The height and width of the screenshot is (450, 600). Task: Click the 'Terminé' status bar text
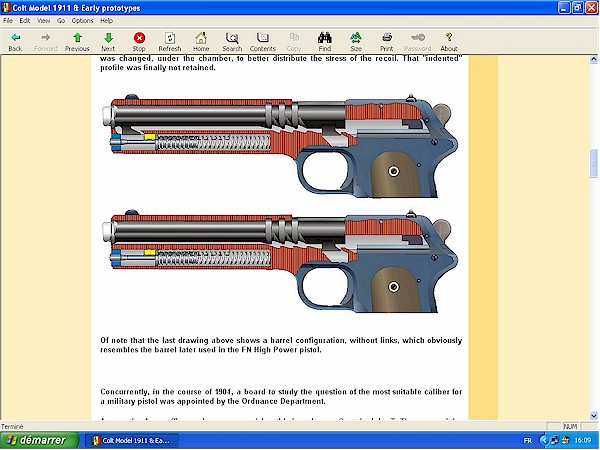(12, 426)
